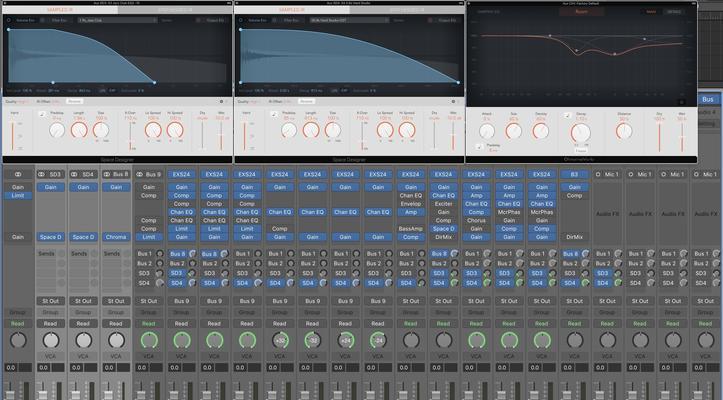Toggle Output EQ in left Space Designer
The image size is (723, 400).
(215, 20)
